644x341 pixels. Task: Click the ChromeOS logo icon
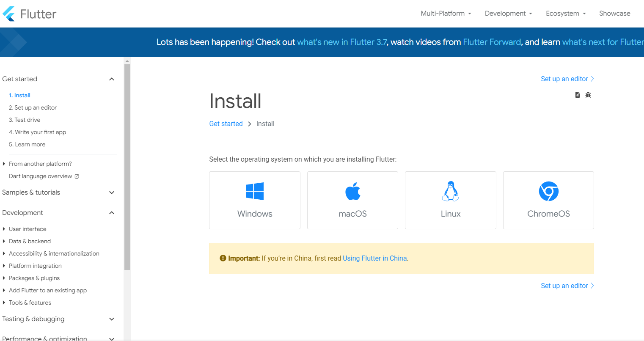[x=549, y=191]
